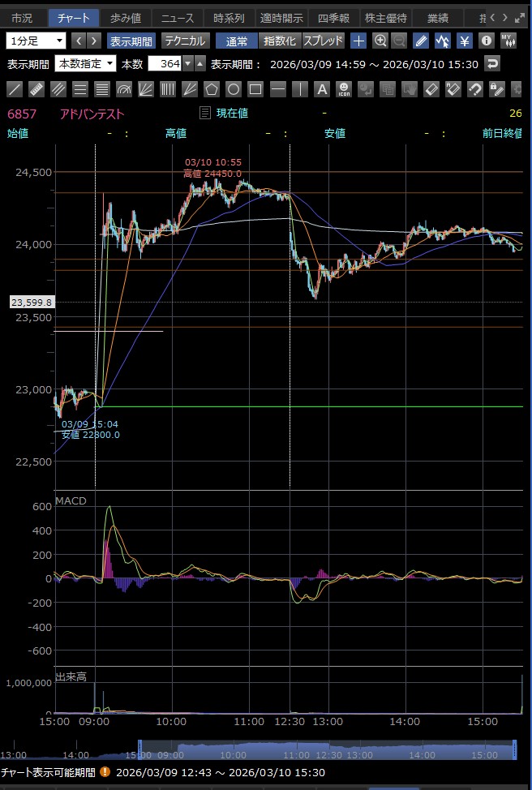Screen dimensions: 532x790
Task: Open the chart info icon
Action: [x=486, y=41]
